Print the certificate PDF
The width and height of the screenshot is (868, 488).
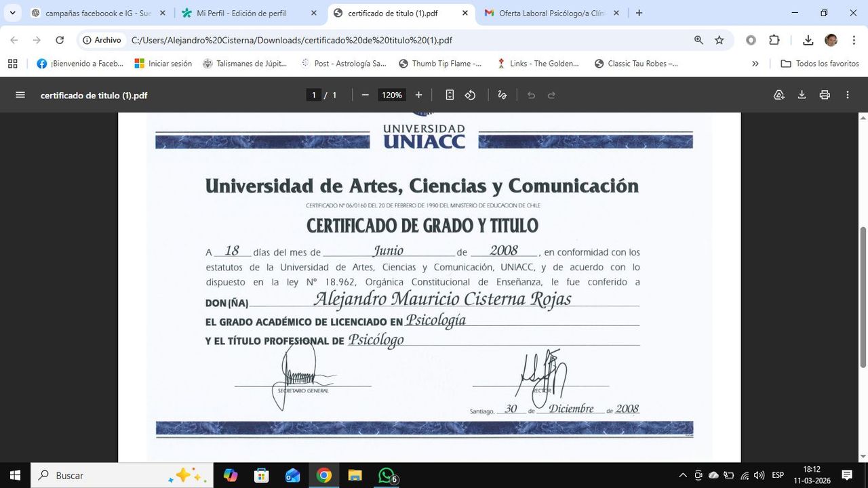[x=825, y=95]
